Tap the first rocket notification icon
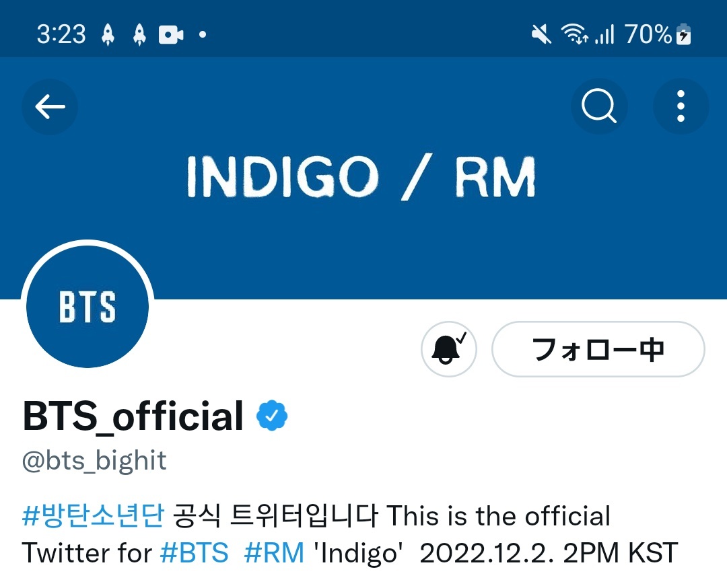The width and height of the screenshot is (727, 588). pos(108,35)
